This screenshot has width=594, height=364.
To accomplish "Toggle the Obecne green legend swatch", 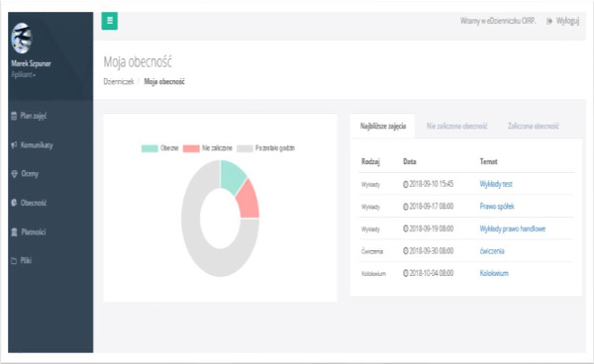I will click(149, 148).
